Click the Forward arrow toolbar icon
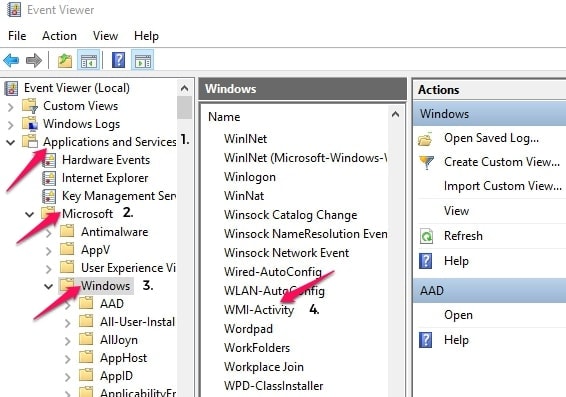The image size is (566, 397). click(34, 61)
